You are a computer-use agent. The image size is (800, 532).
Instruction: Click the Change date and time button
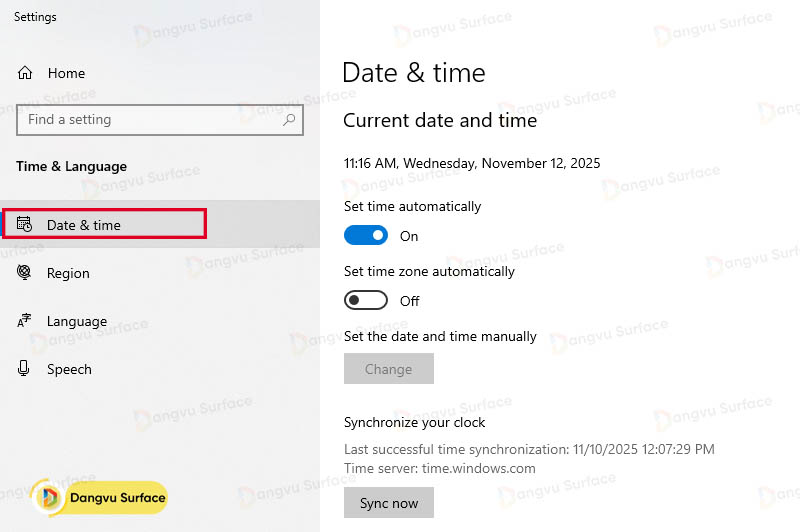pos(389,368)
